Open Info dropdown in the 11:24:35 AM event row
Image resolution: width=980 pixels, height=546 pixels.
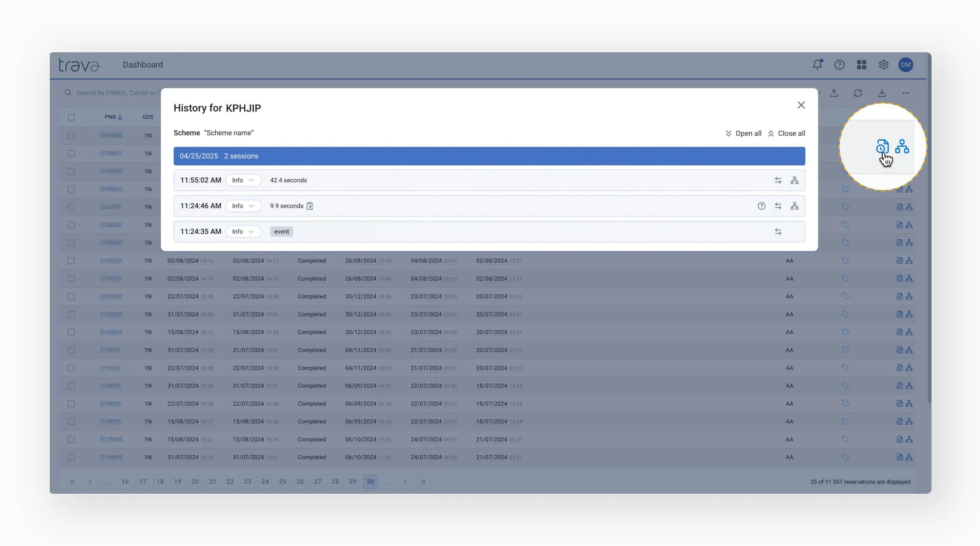(243, 232)
